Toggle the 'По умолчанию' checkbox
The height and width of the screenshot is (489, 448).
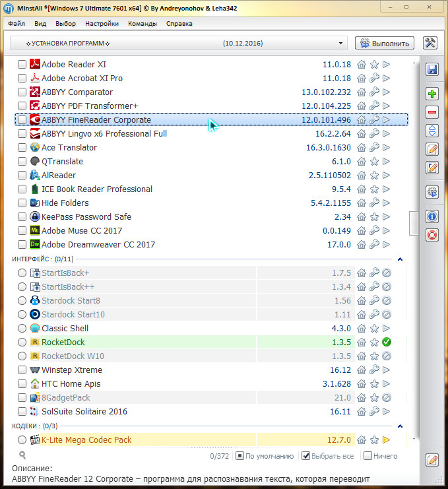point(240,456)
